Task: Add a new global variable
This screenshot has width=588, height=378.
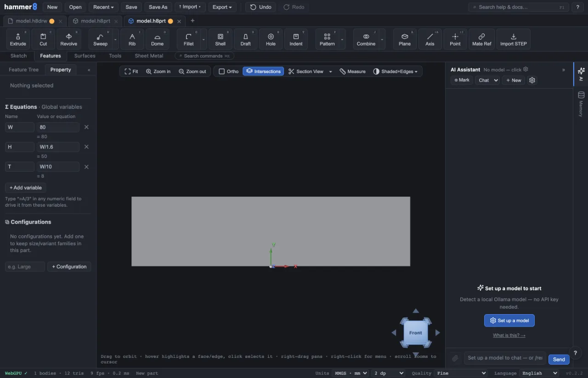Action: click(x=26, y=187)
